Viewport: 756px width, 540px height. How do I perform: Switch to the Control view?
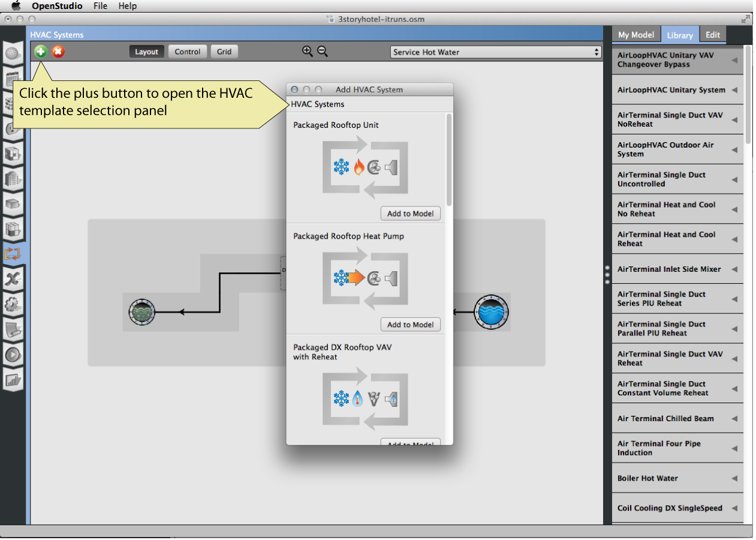coord(188,52)
